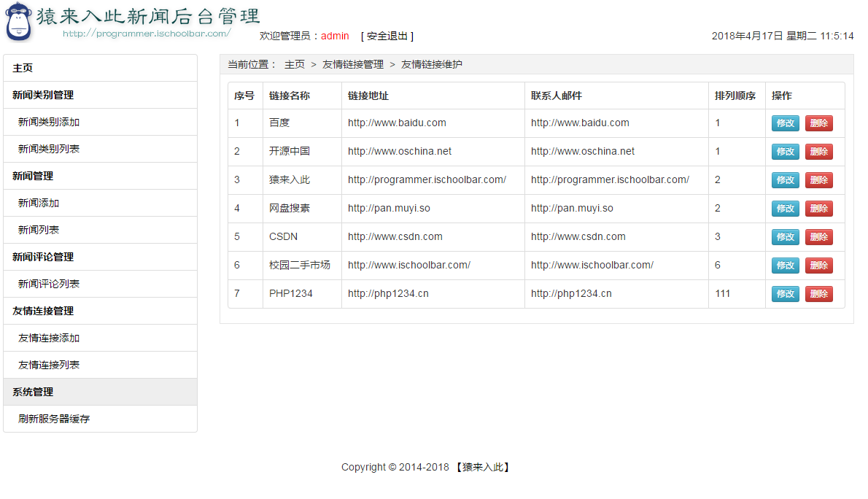
Task: Select 新闻评论管理 sidebar heading
Action: point(100,257)
